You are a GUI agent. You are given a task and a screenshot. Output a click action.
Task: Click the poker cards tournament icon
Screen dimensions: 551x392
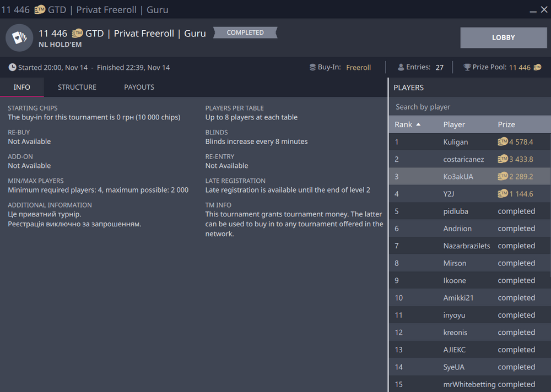(x=19, y=38)
